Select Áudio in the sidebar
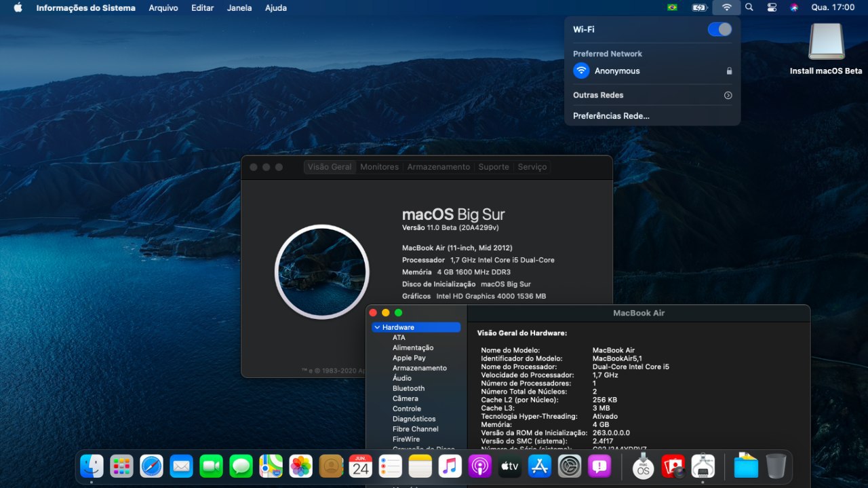The height and width of the screenshot is (488, 868). (402, 378)
